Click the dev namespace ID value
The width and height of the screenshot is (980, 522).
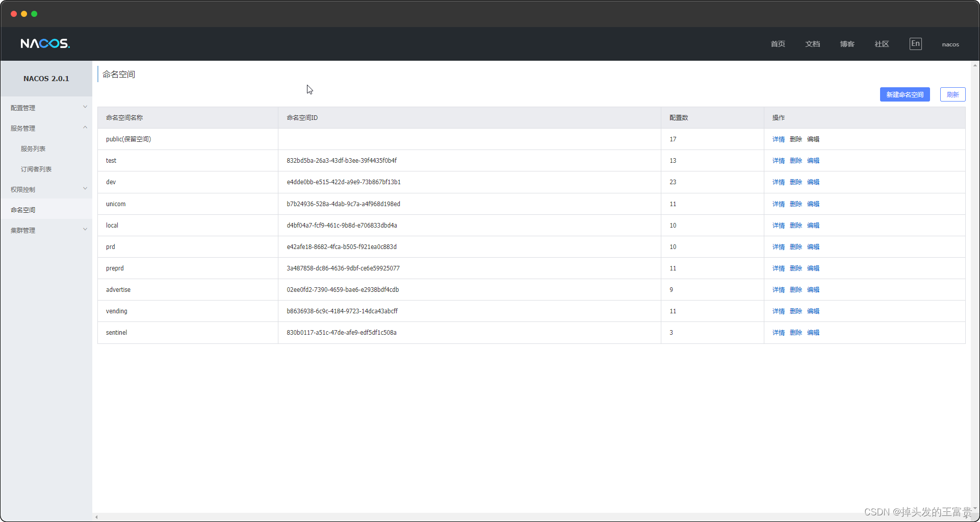click(x=343, y=182)
